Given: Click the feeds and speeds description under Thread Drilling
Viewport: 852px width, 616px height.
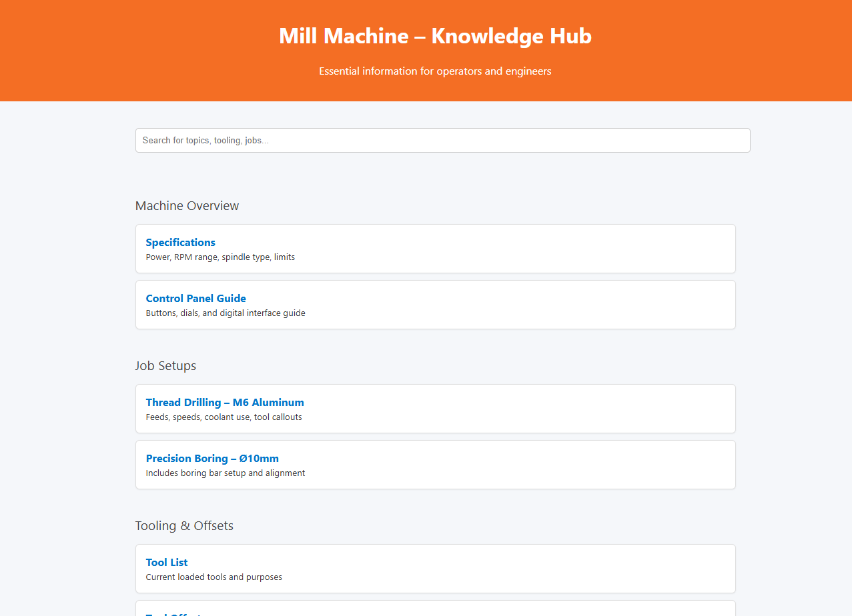Looking at the screenshot, I should point(224,417).
